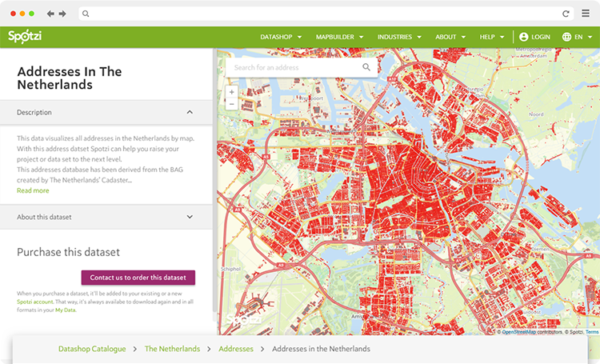
Task: Click the browser address bar
Action: pos(326,14)
